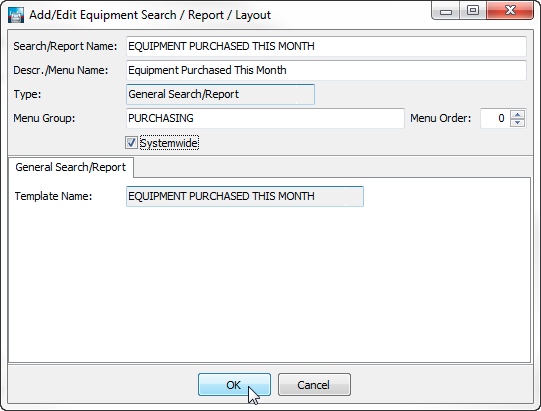This screenshot has height=411, width=541.
Task: Click the application icon in title bar
Action: coord(16,15)
